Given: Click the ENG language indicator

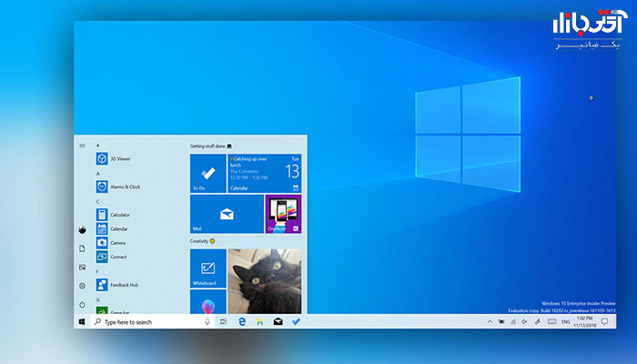Looking at the screenshot, I should coord(565,322).
